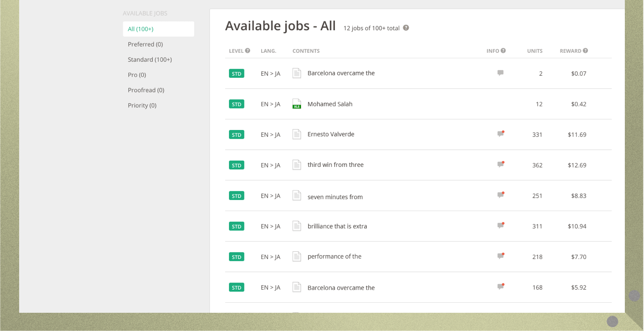Open the XLS file icon for Mohamed Salah
The height and width of the screenshot is (331, 644).
click(x=297, y=104)
